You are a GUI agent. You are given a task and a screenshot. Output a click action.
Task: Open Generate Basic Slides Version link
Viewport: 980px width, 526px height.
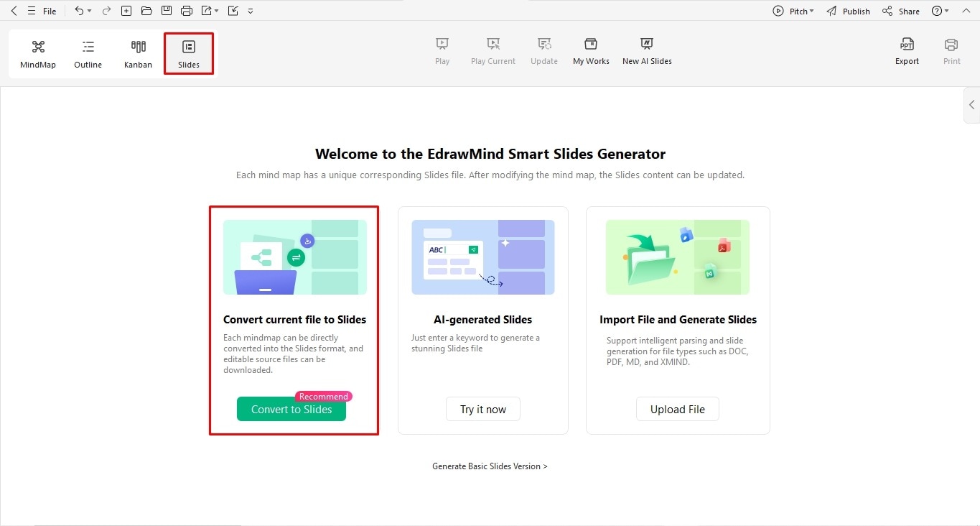click(490, 466)
